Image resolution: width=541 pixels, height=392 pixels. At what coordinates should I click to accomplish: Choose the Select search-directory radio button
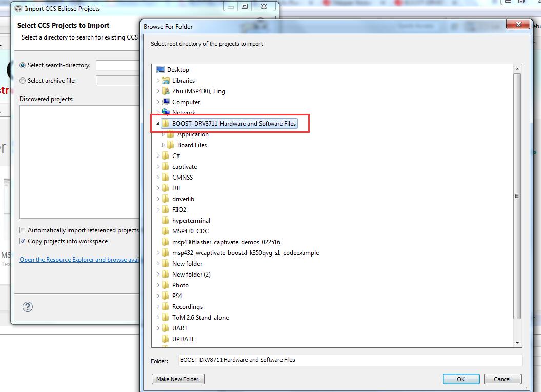coord(23,65)
